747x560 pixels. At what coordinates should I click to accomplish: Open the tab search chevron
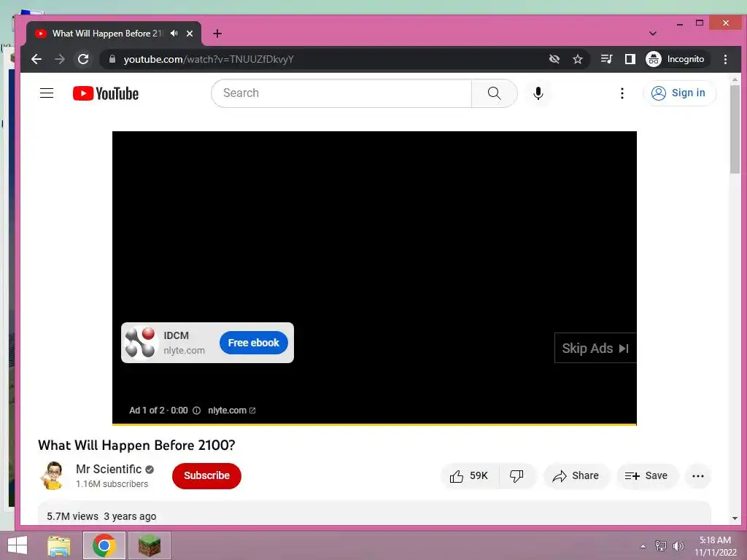(653, 34)
